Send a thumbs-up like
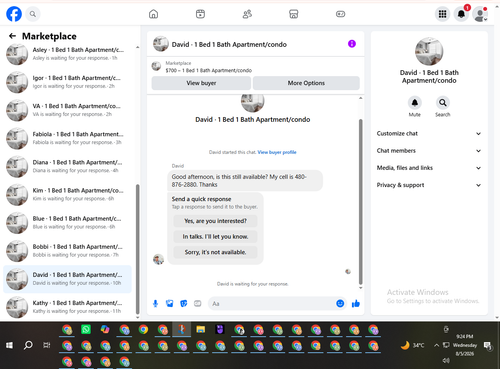Image resolution: width=500 pixels, height=369 pixels. (356, 304)
